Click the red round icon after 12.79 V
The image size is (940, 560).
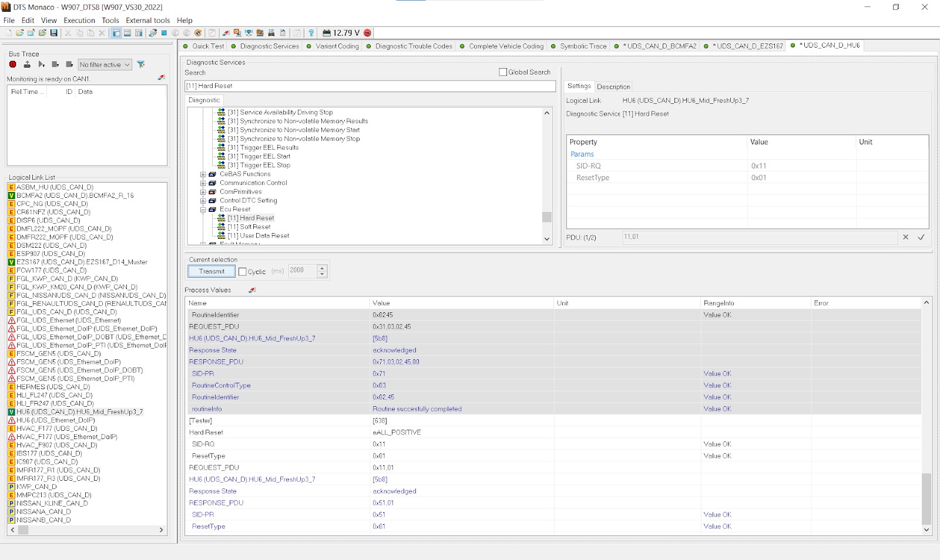point(368,33)
